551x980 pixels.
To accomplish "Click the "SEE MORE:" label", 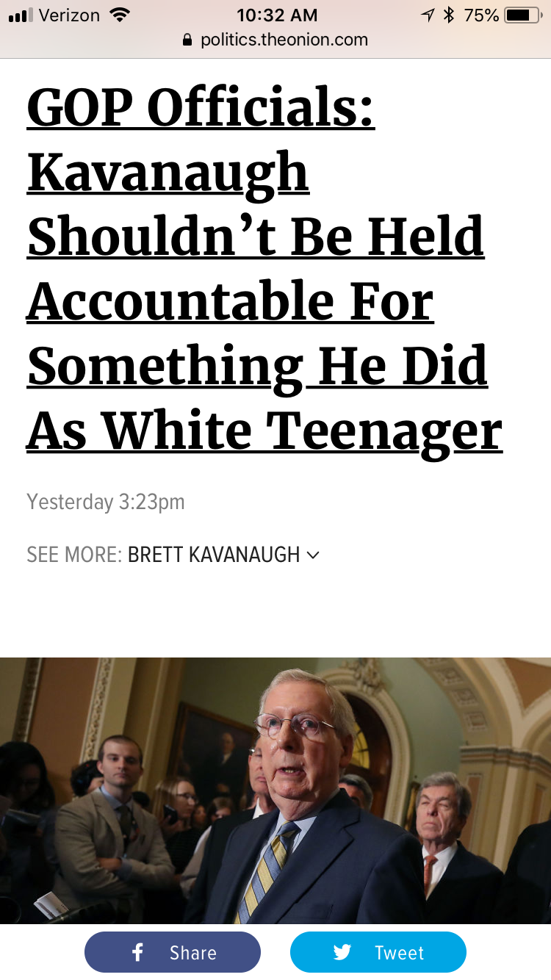I will pyautogui.click(x=73, y=555).
